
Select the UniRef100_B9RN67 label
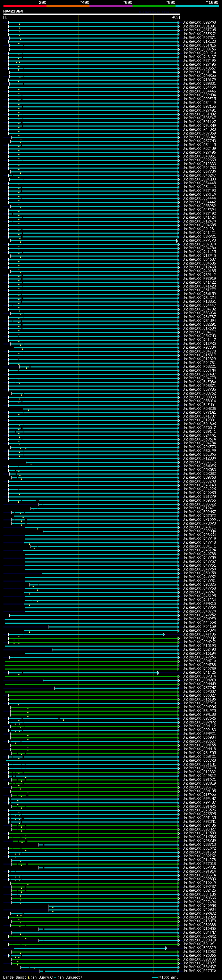pyautogui.click(x=199, y=512)
